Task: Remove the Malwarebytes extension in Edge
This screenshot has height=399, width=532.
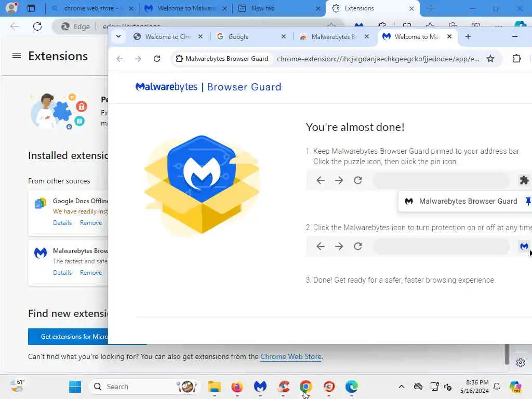Action: (x=91, y=272)
